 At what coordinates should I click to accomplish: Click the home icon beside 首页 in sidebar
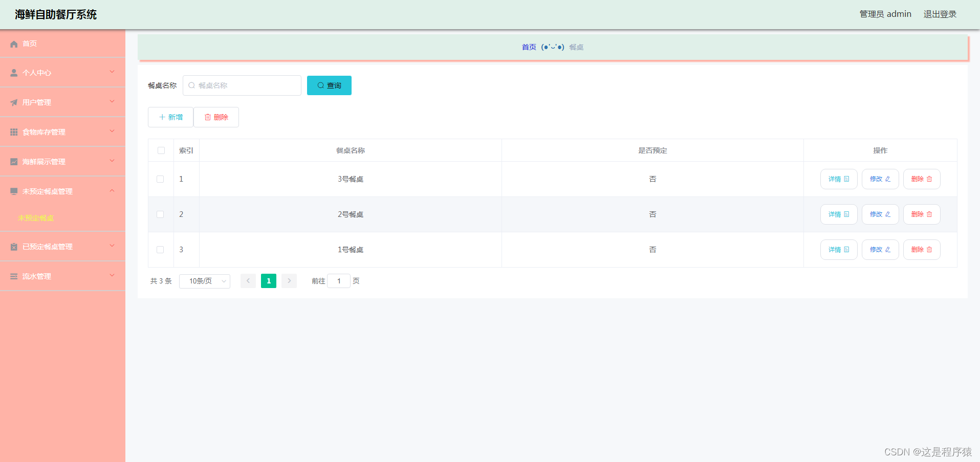(14, 44)
